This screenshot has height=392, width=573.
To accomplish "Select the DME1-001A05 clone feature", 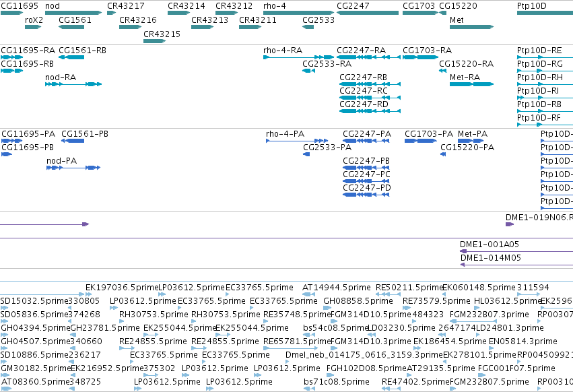I will (x=516, y=251).
